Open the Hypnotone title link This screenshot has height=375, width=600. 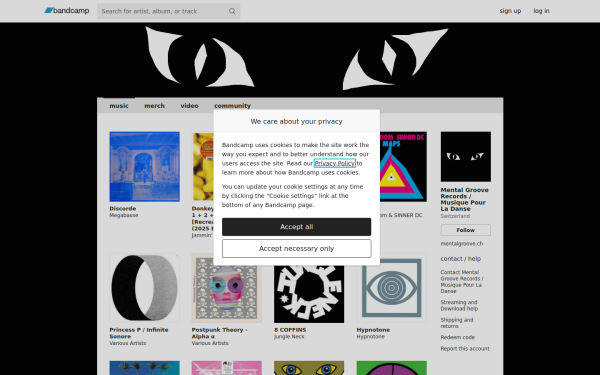coord(373,330)
